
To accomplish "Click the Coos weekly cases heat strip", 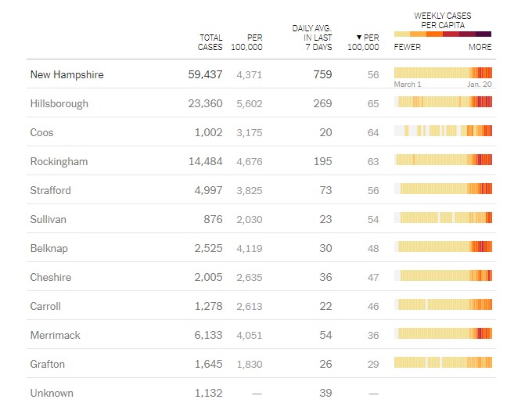I will [444, 131].
